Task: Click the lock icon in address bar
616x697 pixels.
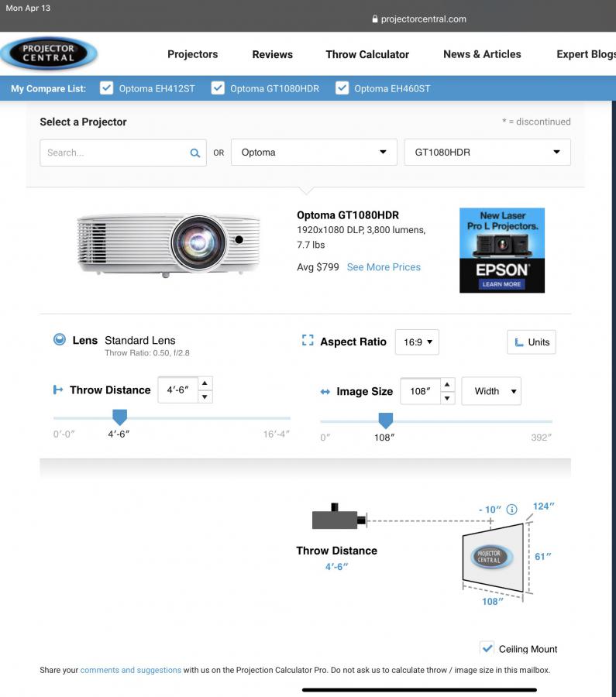Action: [375, 19]
